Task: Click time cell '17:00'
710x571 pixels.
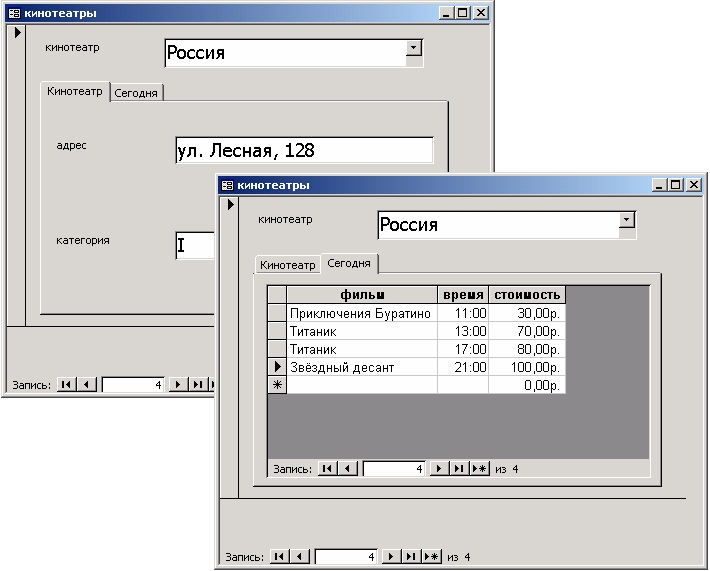Action: point(463,349)
